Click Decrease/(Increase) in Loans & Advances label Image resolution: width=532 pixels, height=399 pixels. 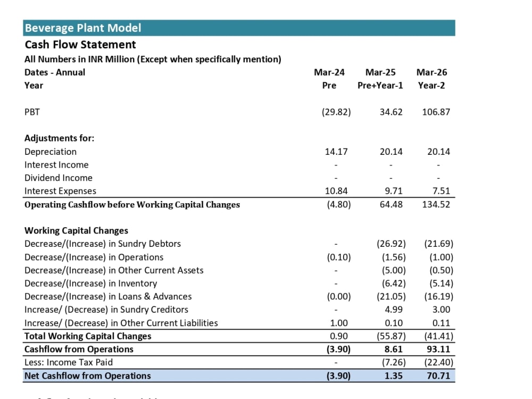click(x=108, y=296)
